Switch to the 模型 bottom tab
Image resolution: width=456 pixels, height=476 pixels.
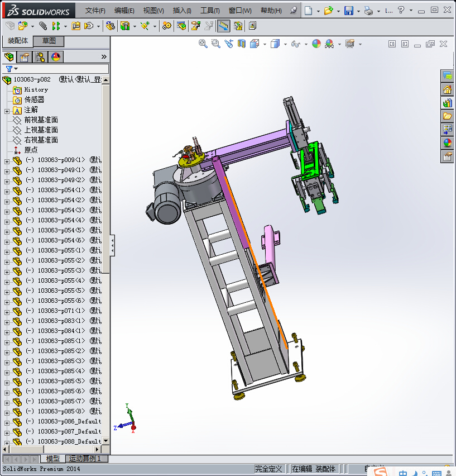(x=53, y=458)
